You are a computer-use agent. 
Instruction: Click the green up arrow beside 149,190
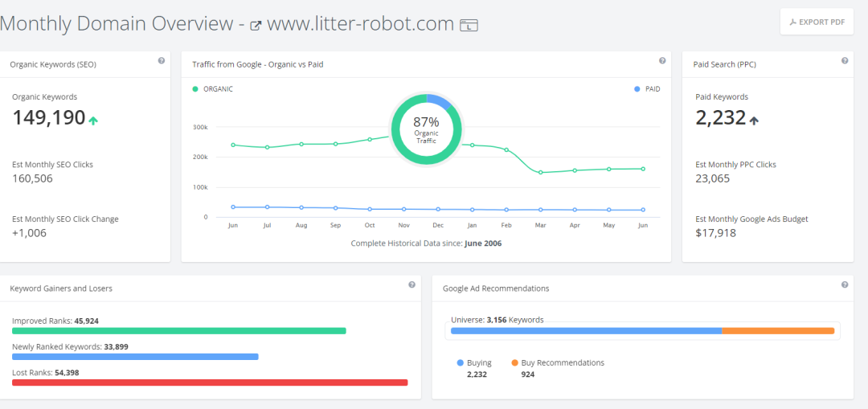click(x=93, y=120)
